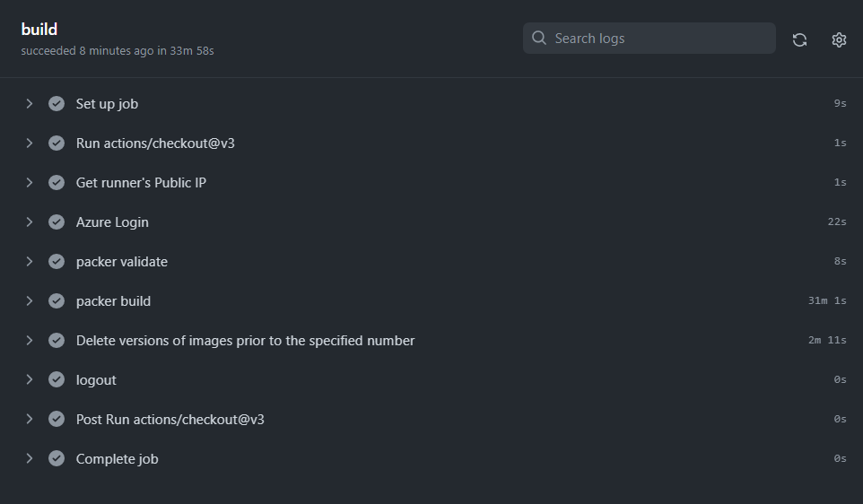Click the success checkmark beside Set up job
This screenshot has width=863, height=504.
(57, 104)
